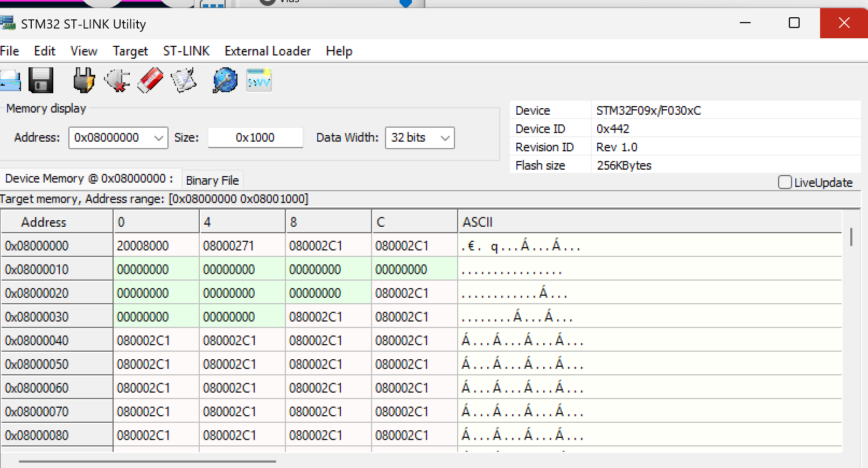Click the Open file toolbar icon
This screenshot has height=468, width=868.
[10, 81]
